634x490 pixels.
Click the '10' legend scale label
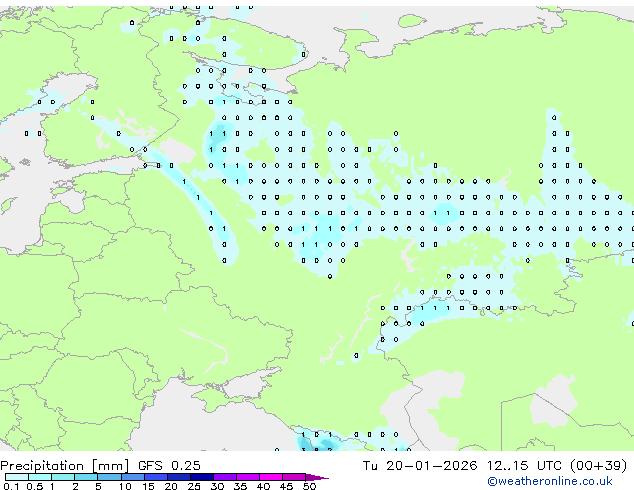click(125, 486)
